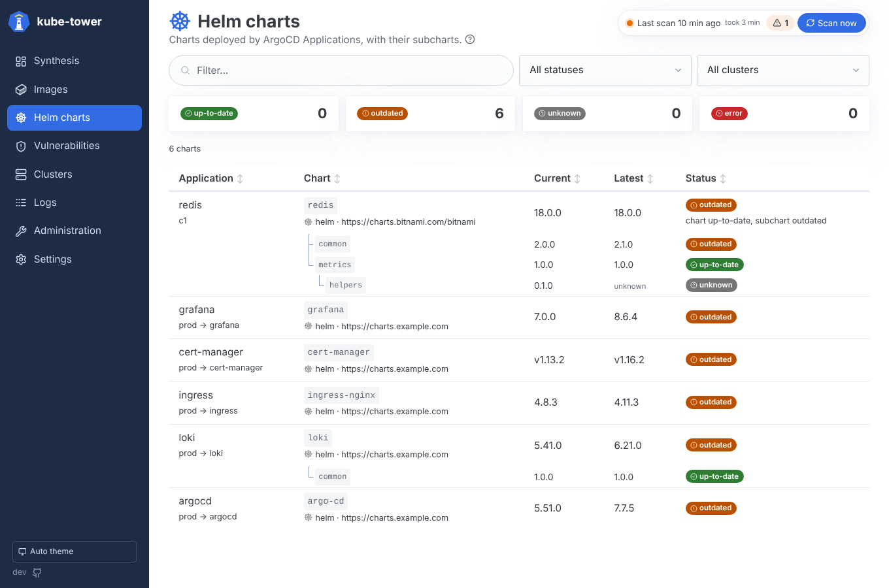Image resolution: width=889 pixels, height=588 pixels.
Task: Click the cert-manager chart tag
Action: click(339, 352)
